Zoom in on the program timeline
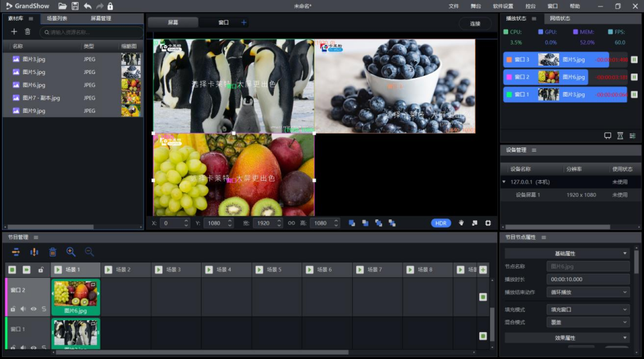 [x=71, y=252]
